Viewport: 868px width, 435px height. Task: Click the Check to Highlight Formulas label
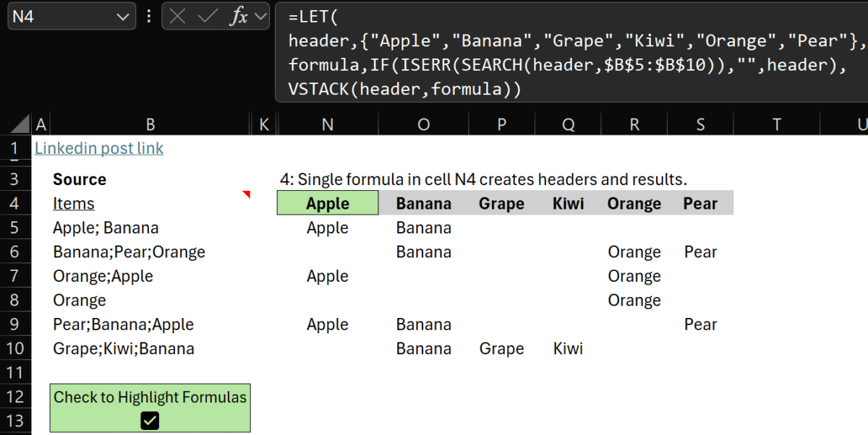tap(150, 397)
